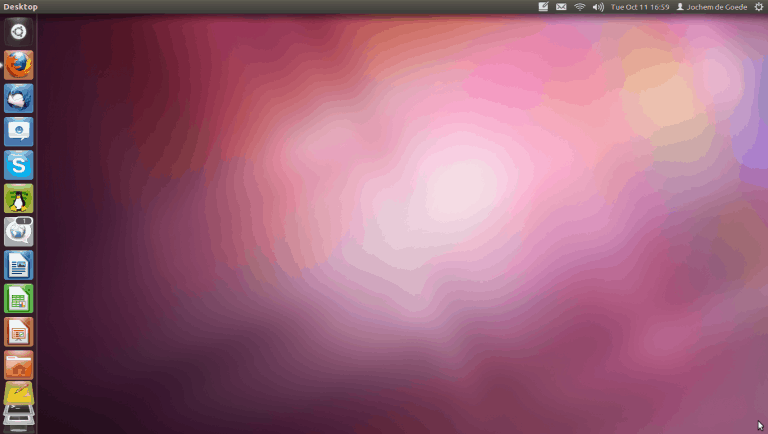This screenshot has width=768, height=434.
Task: Launch LibreOffice Impress presentation
Action: pyautogui.click(x=19, y=332)
